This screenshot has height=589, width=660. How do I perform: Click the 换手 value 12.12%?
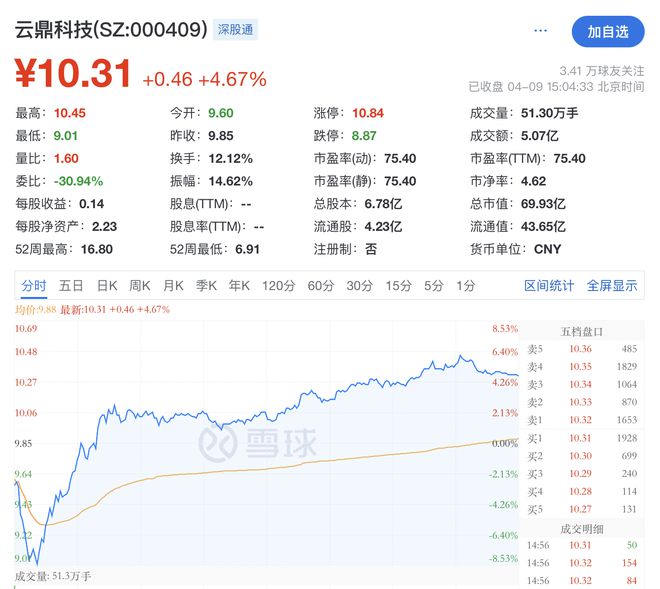(231, 159)
